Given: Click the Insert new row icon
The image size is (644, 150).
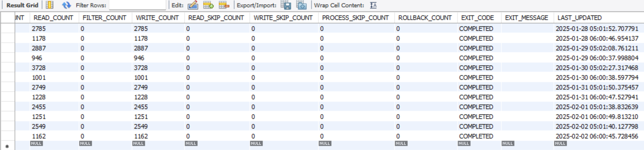Looking at the screenshot, I should tap(208, 5).
